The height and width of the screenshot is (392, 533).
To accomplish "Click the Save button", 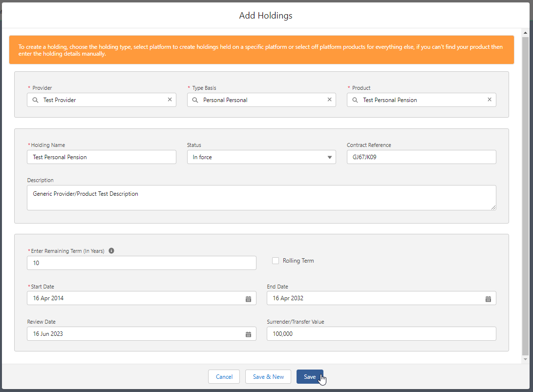I will [310, 377].
